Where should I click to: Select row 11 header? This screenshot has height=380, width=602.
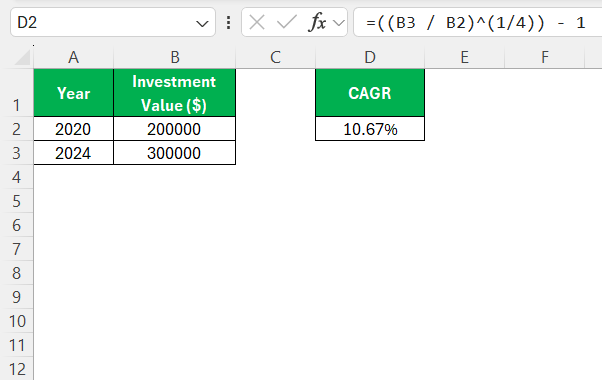point(17,345)
